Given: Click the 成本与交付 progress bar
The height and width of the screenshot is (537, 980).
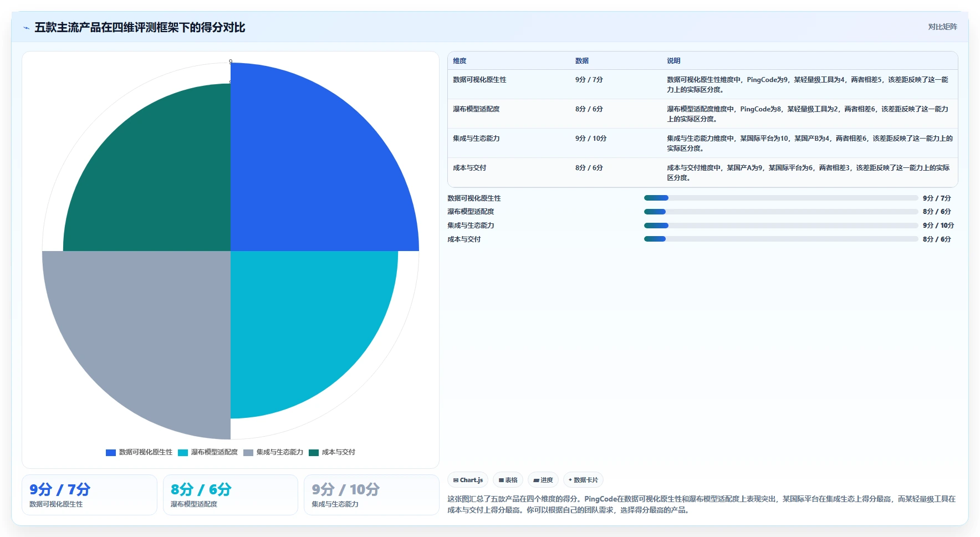Looking at the screenshot, I should [781, 239].
